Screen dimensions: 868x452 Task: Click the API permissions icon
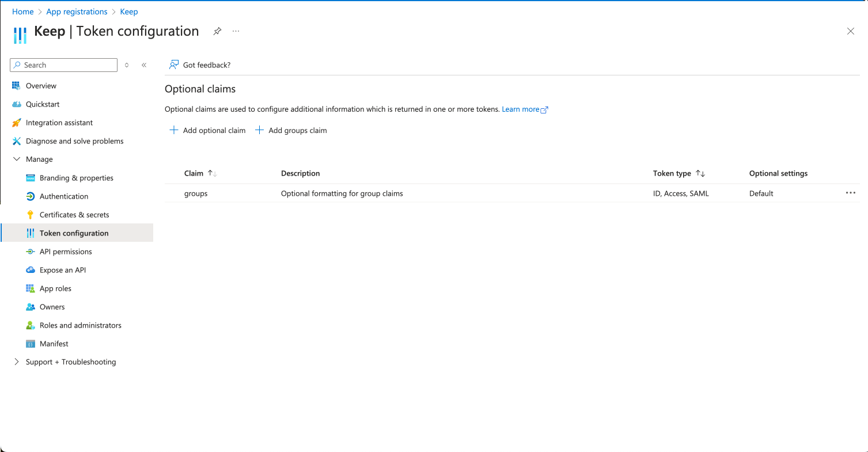(31, 252)
